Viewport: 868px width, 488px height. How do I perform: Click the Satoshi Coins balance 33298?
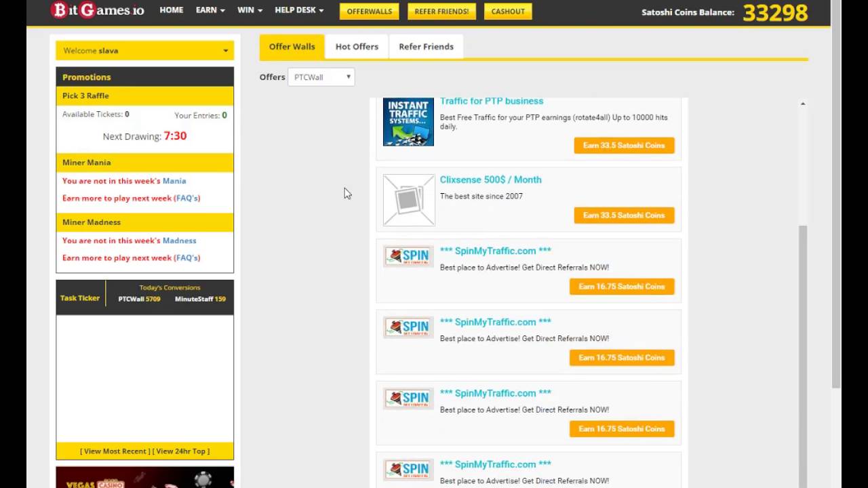click(x=775, y=12)
